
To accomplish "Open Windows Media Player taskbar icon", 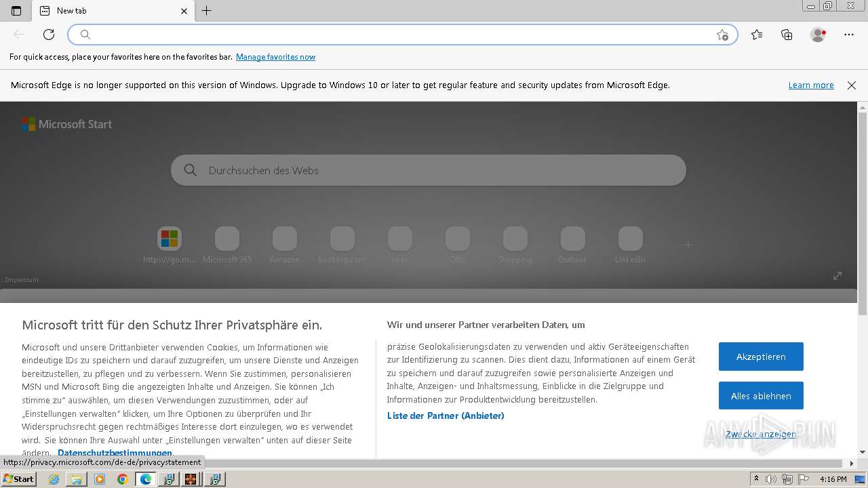I will click(100, 479).
